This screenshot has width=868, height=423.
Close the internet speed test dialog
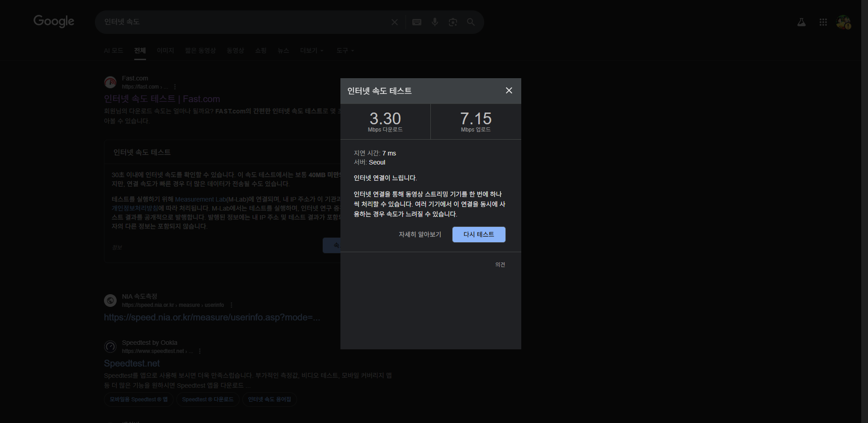pos(509,90)
